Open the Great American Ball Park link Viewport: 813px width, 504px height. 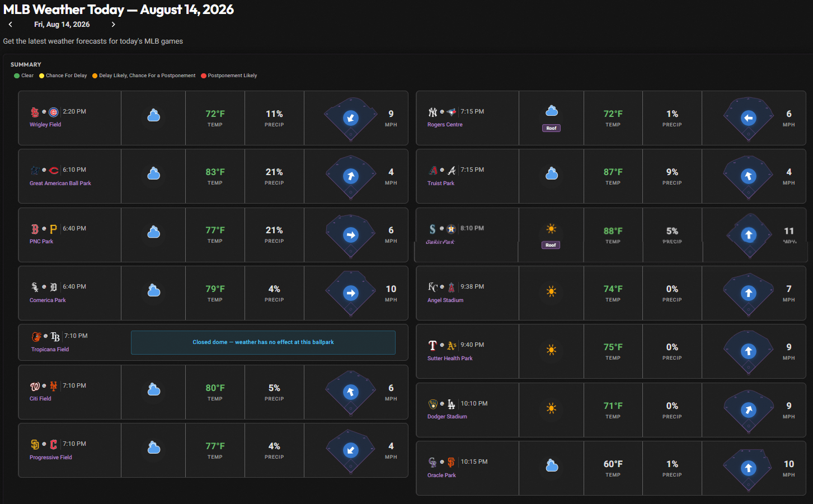[60, 183]
